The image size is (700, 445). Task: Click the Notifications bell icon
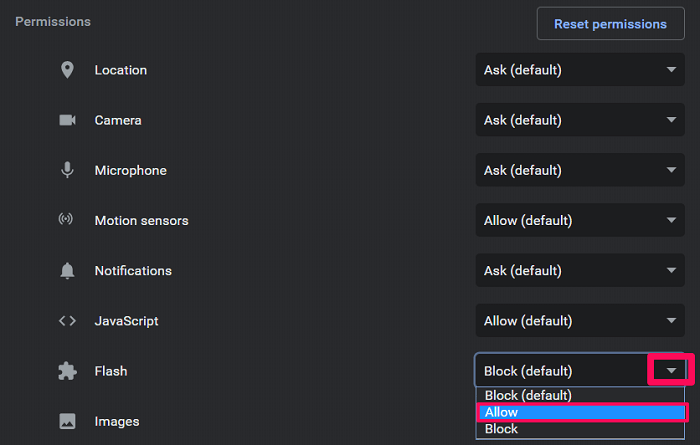point(67,271)
